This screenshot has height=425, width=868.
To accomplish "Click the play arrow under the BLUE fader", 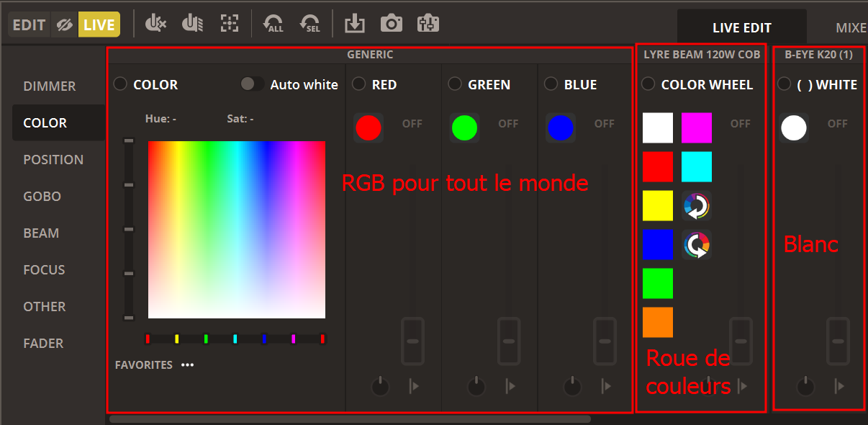I will pos(606,386).
